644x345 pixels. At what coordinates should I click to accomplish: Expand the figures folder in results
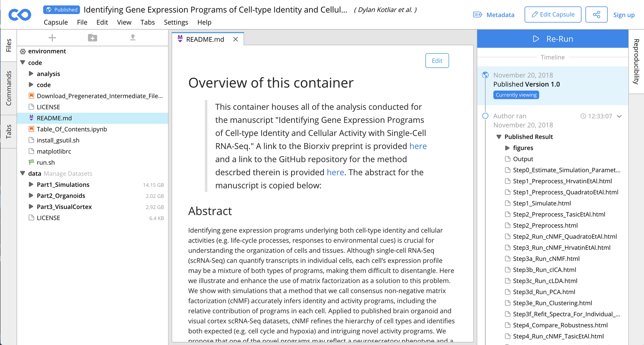point(507,148)
